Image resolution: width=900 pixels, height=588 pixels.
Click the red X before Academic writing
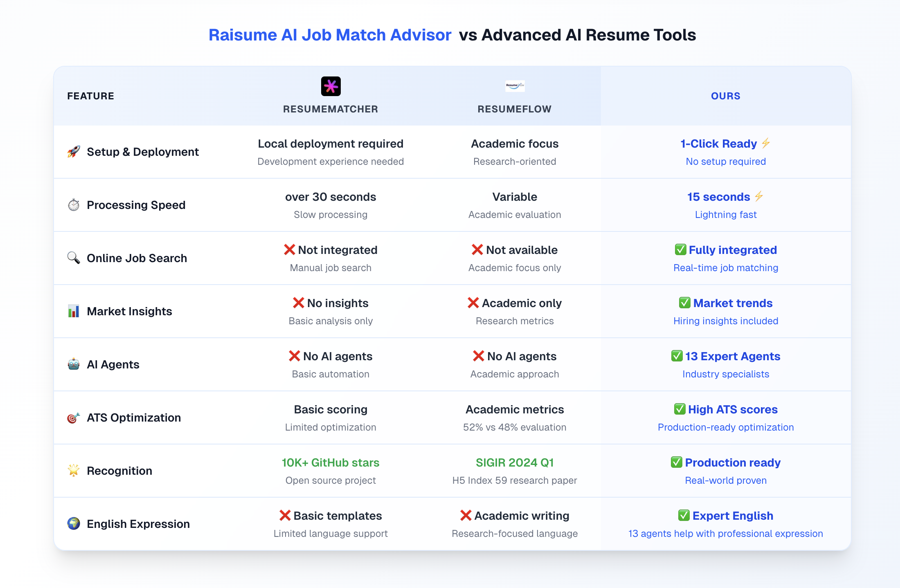pyautogui.click(x=466, y=515)
